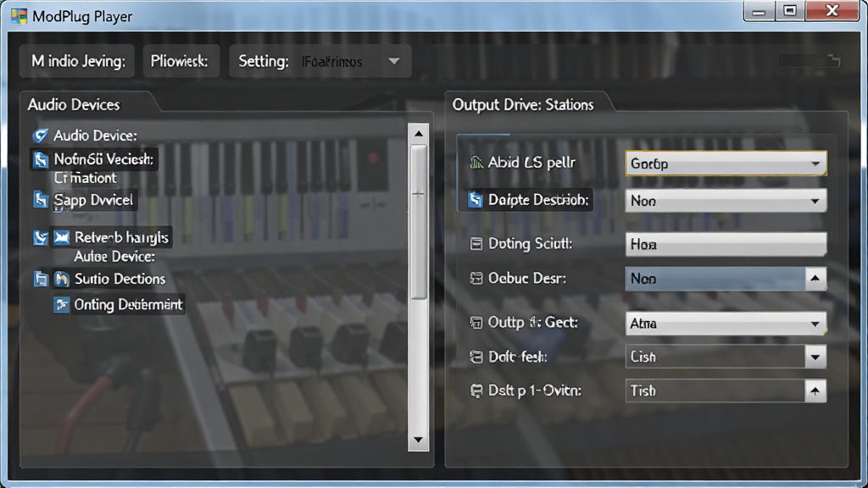Click the Daipte Destriob: label
This screenshot has height=488, width=868.
(x=538, y=200)
